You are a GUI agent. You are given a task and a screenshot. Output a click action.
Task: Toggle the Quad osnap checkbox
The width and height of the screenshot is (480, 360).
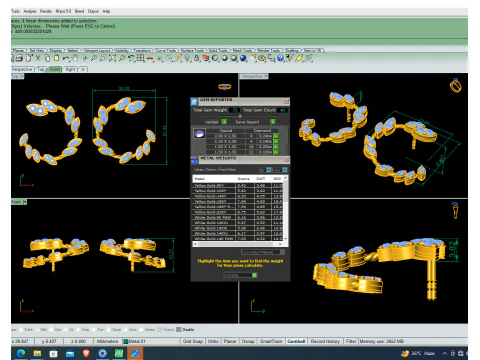click(108, 330)
